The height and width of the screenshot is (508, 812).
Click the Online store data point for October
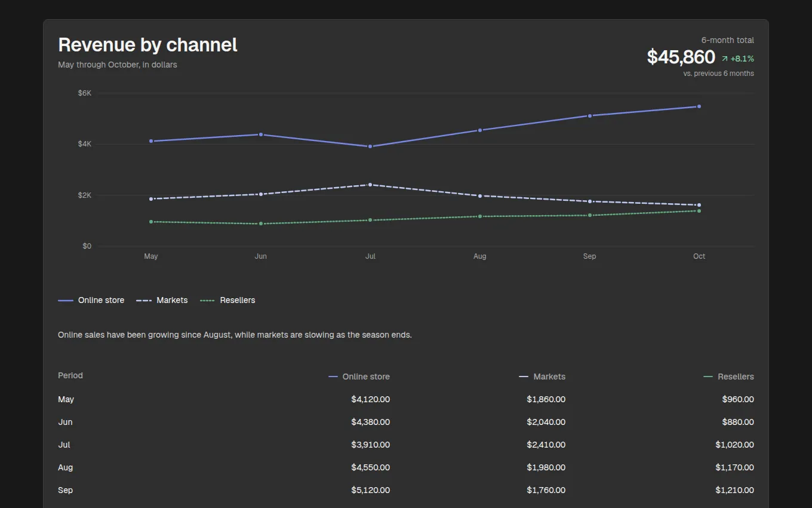699,106
